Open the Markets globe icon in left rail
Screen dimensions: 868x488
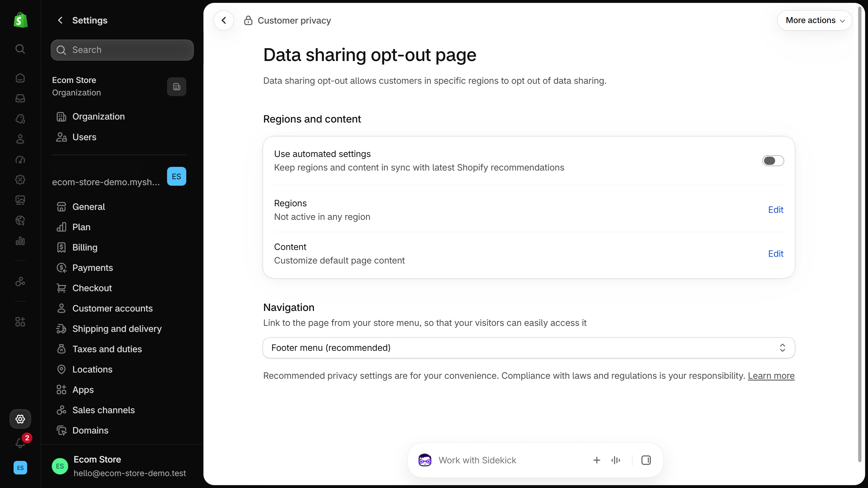click(x=20, y=221)
